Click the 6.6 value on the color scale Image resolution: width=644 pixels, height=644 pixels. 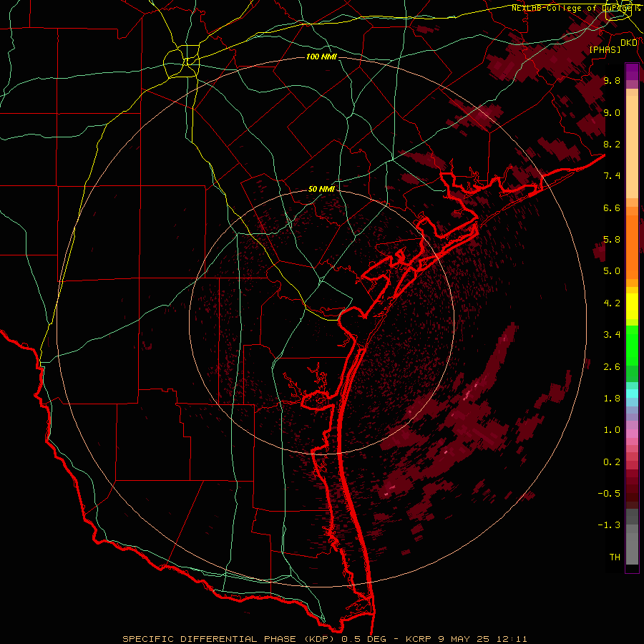pyautogui.click(x=612, y=208)
